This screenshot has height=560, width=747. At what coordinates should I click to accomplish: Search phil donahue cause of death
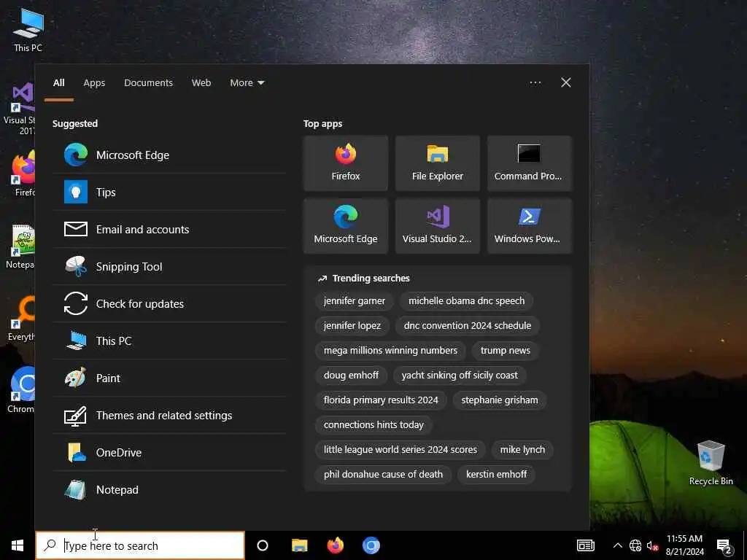coord(383,474)
